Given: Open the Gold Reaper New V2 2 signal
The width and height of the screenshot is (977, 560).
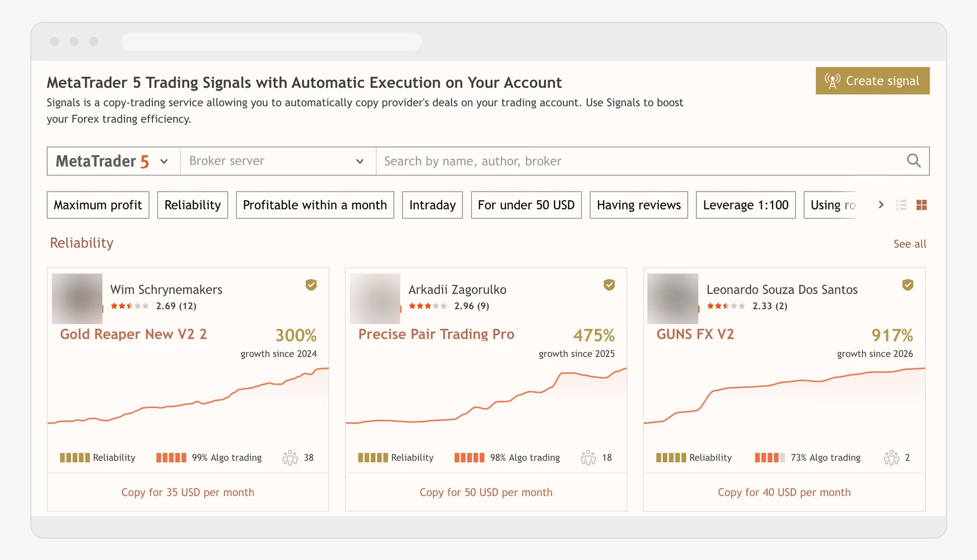Looking at the screenshot, I should (x=134, y=334).
